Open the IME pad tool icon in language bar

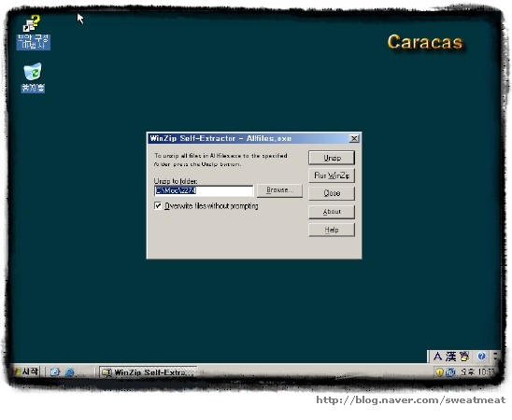[x=464, y=357]
